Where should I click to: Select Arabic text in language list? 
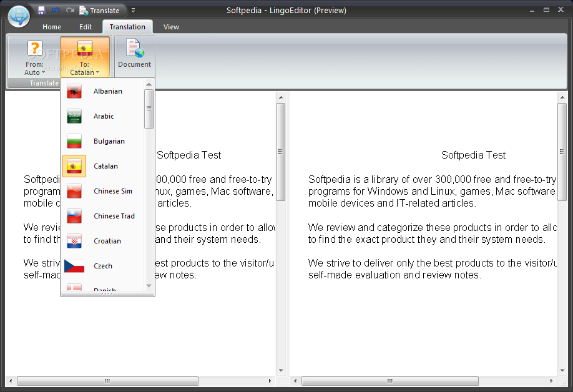[104, 116]
